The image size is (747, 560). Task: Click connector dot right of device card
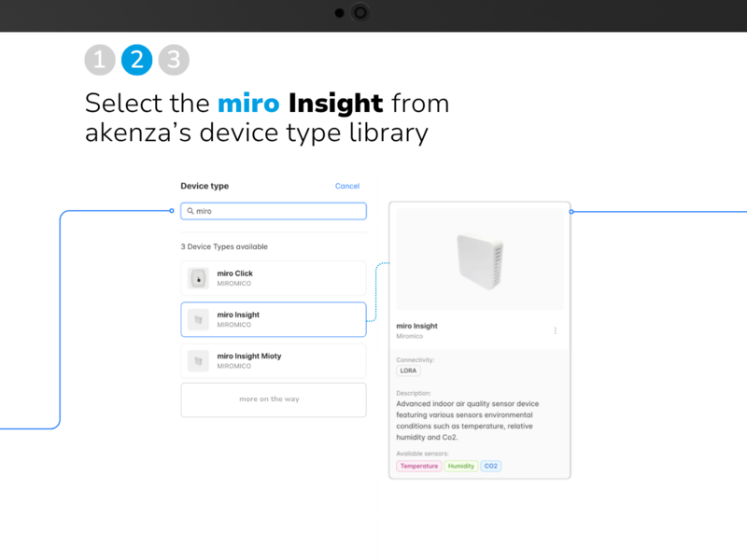point(571,211)
